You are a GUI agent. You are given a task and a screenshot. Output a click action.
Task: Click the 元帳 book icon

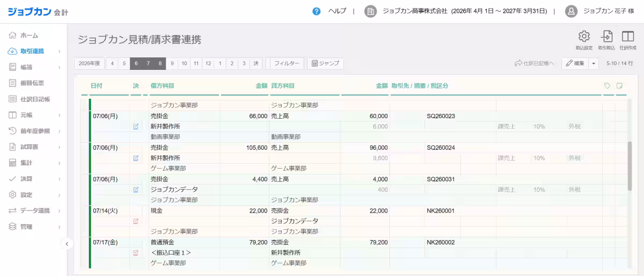click(x=12, y=115)
